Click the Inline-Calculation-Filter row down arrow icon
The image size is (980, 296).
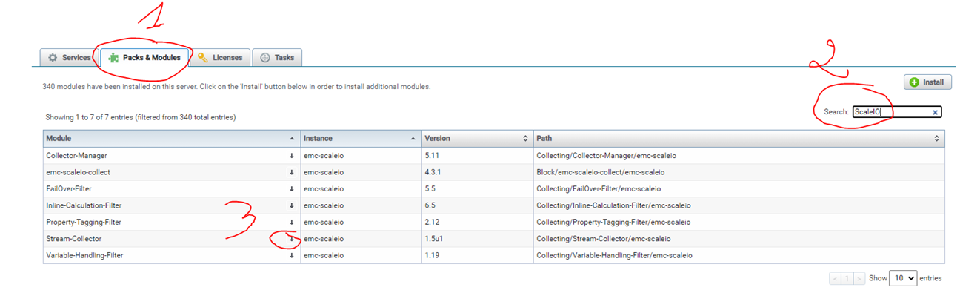pos(292,205)
